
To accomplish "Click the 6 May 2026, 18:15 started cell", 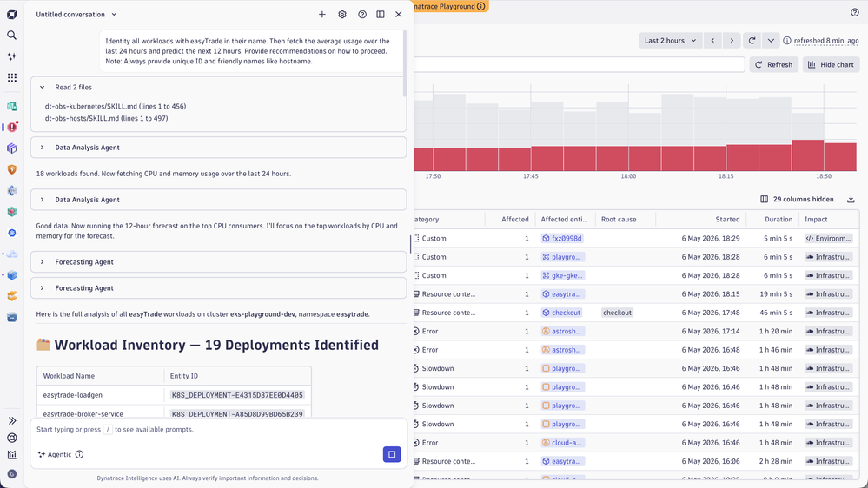I will click(710, 294).
